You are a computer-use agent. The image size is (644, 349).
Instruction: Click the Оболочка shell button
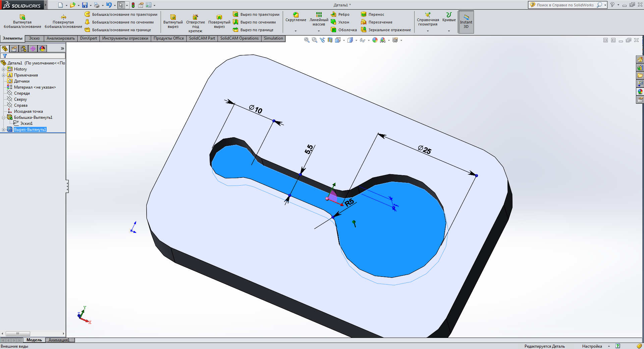344,30
